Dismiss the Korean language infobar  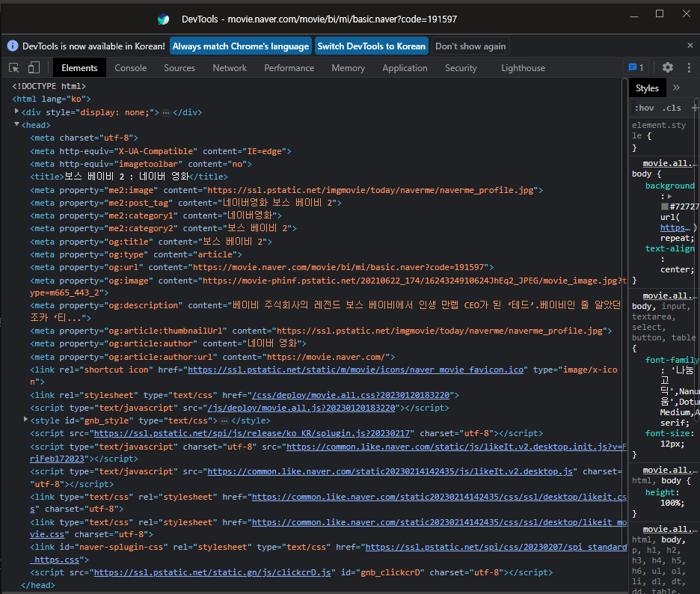[x=690, y=46]
